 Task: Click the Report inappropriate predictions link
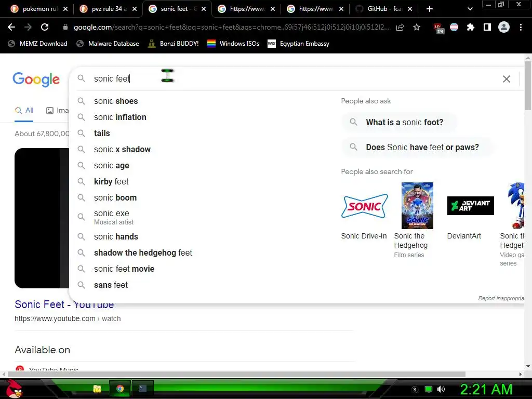coord(501,298)
